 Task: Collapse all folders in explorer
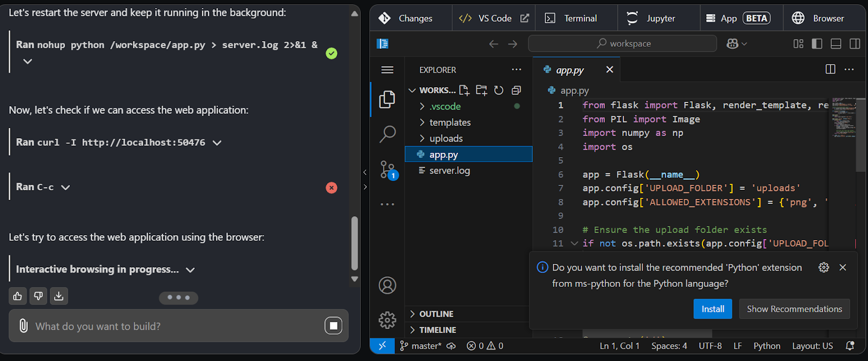coord(516,90)
